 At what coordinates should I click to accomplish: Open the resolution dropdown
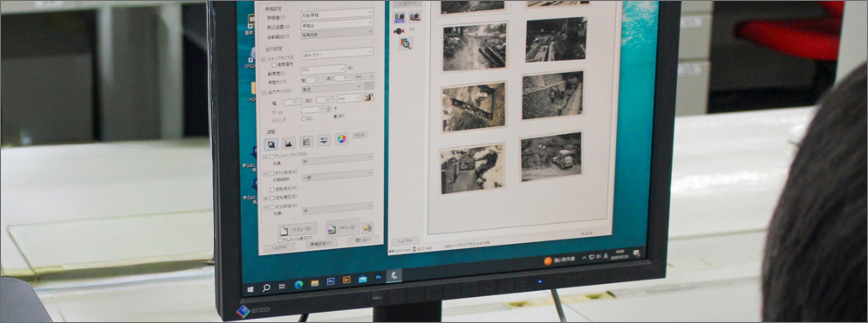[x=323, y=69]
